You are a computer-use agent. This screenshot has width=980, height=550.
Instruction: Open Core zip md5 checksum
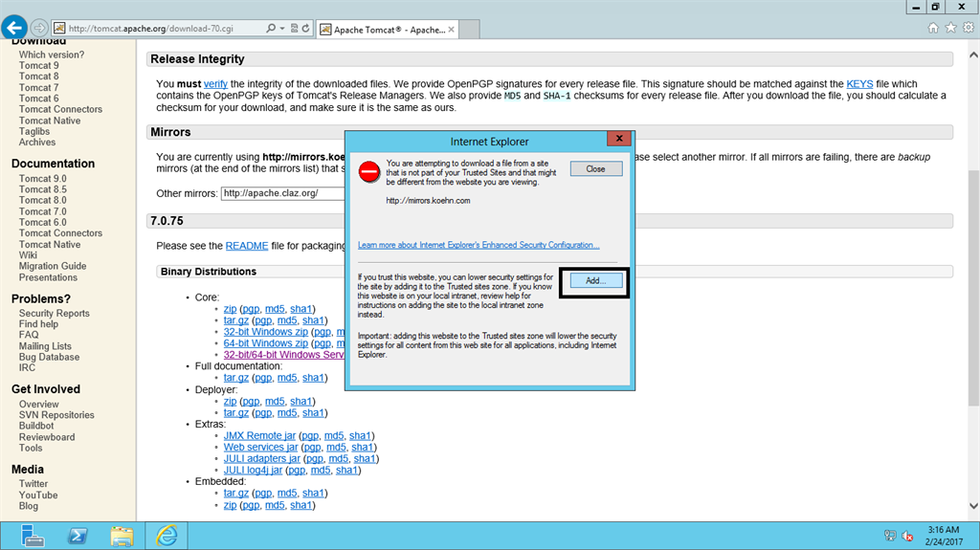click(x=275, y=309)
